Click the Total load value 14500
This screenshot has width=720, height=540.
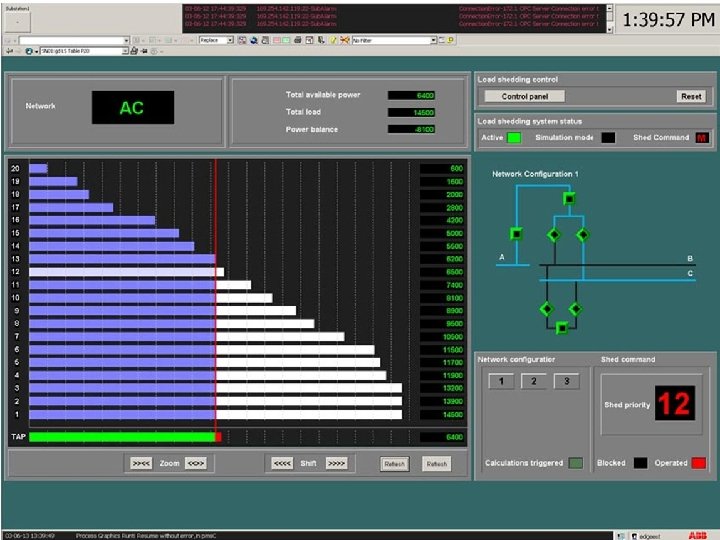pyautogui.click(x=411, y=112)
